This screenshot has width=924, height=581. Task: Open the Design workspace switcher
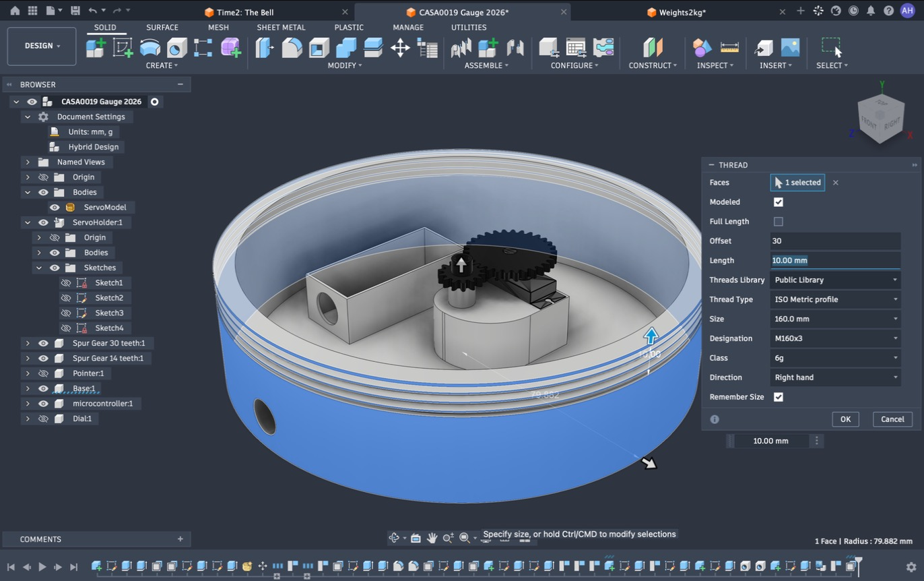(x=42, y=46)
